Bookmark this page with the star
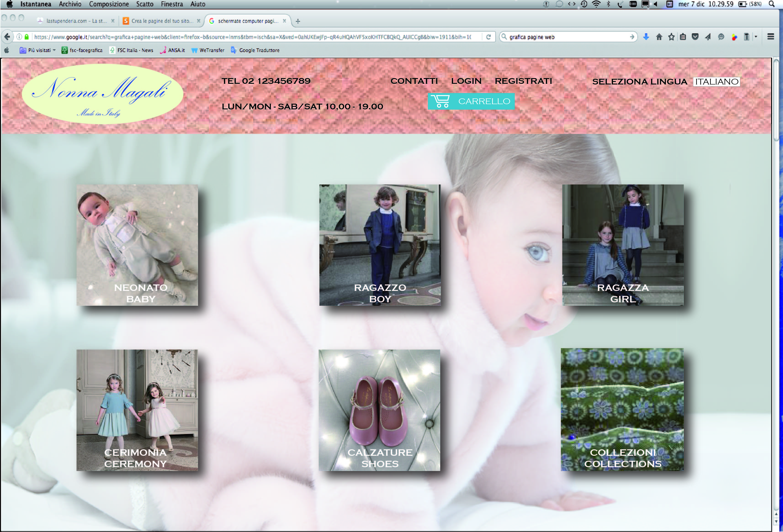Screen dimensions: 783x532 point(671,37)
